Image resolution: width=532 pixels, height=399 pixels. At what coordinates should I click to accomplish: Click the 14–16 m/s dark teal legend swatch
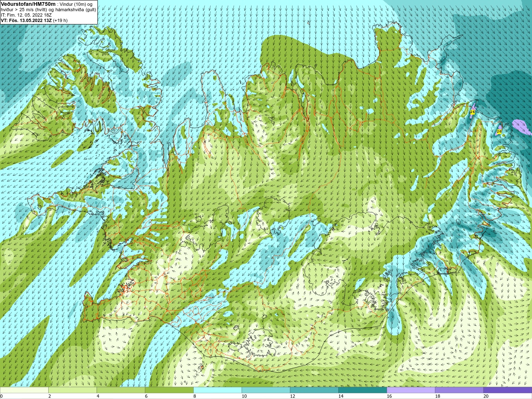point(362,390)
